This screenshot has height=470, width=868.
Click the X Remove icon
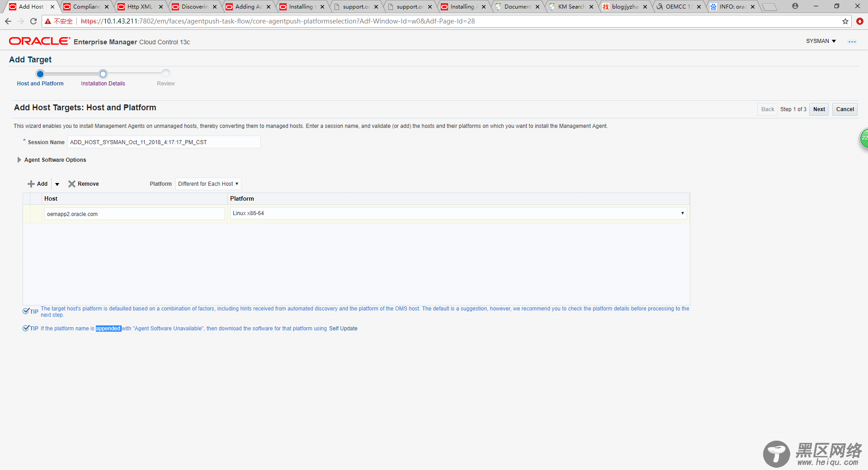click(x=71, y=184)
